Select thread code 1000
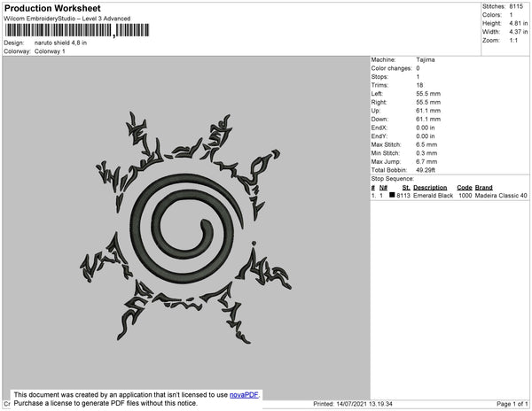 (465, 196)
